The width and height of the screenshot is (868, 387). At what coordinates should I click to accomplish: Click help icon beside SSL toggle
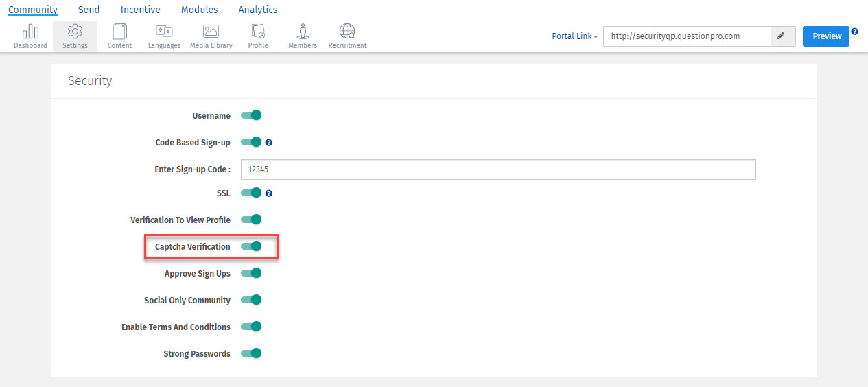(269, 193)
